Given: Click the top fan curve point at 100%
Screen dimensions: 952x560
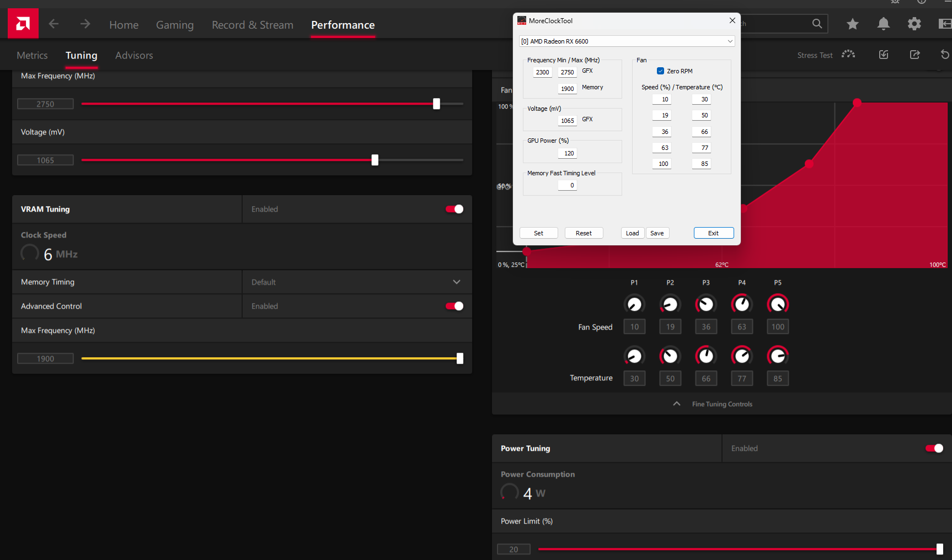Looking at the screenshot, I should tap(857, 103).
